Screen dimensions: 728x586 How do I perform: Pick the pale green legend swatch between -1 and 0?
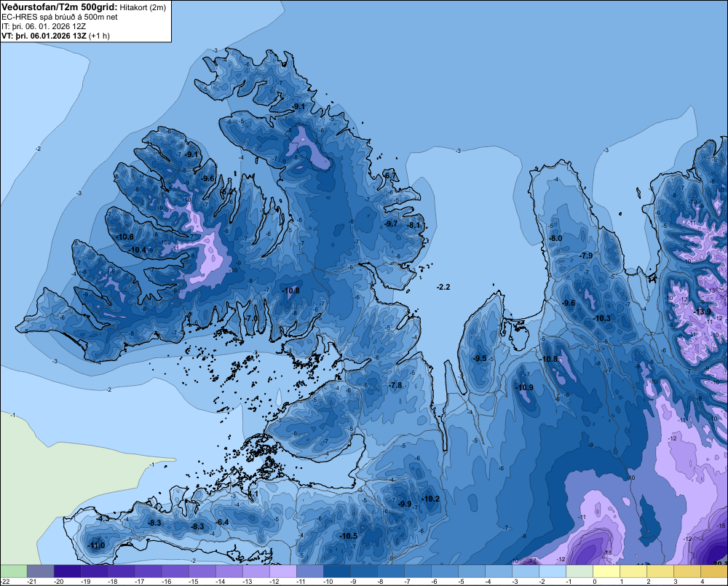click(579, 571)
